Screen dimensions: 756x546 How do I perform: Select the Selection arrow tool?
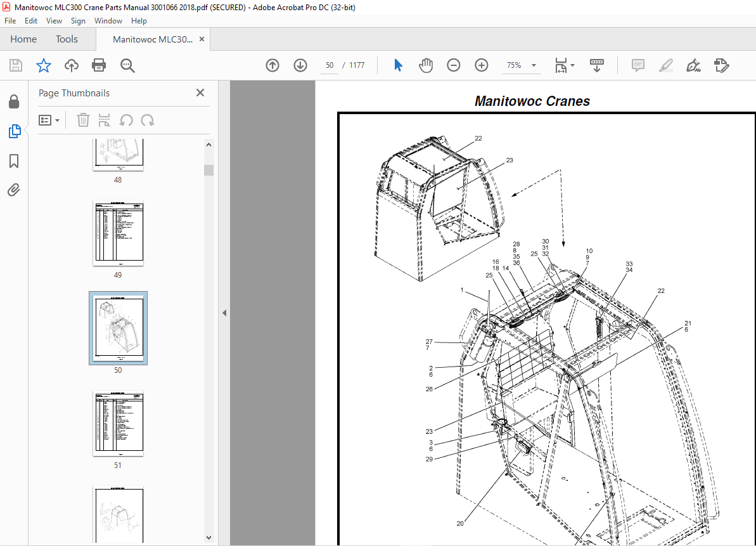pyautogui.click(x=398, y=65)
